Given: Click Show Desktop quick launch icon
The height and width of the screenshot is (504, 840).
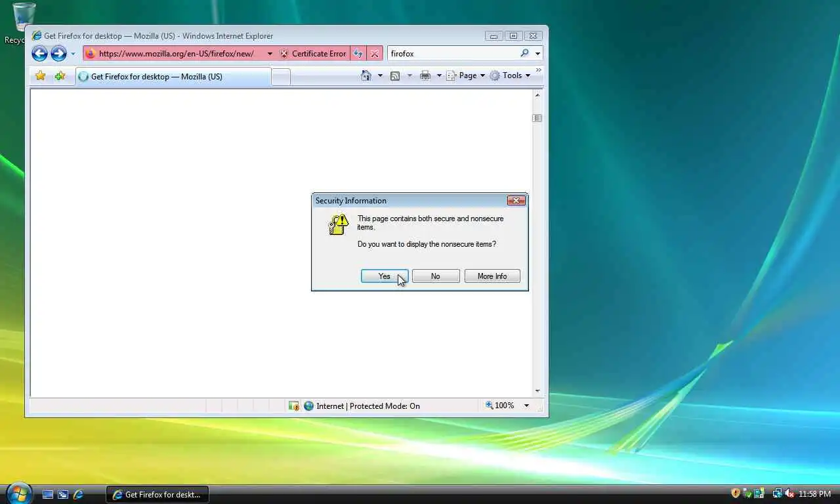Looking at the screenshot, I should [x=48, y=495].
